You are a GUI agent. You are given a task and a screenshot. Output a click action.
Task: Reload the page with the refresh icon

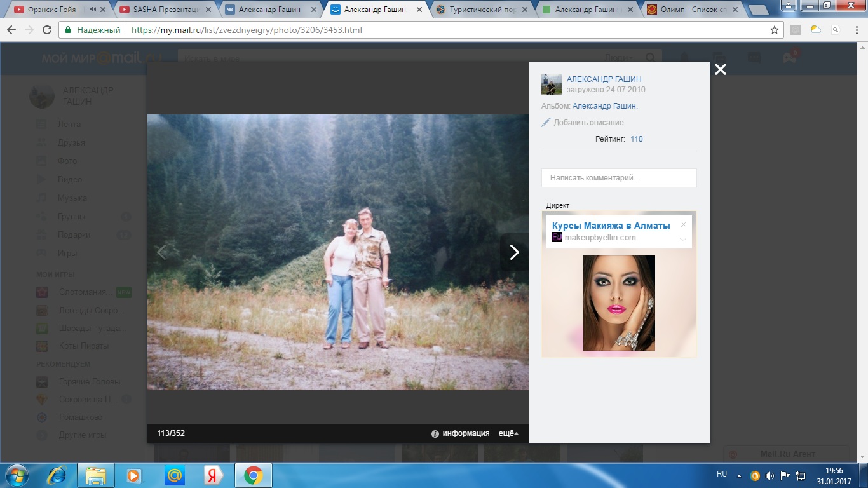[47, 30]
